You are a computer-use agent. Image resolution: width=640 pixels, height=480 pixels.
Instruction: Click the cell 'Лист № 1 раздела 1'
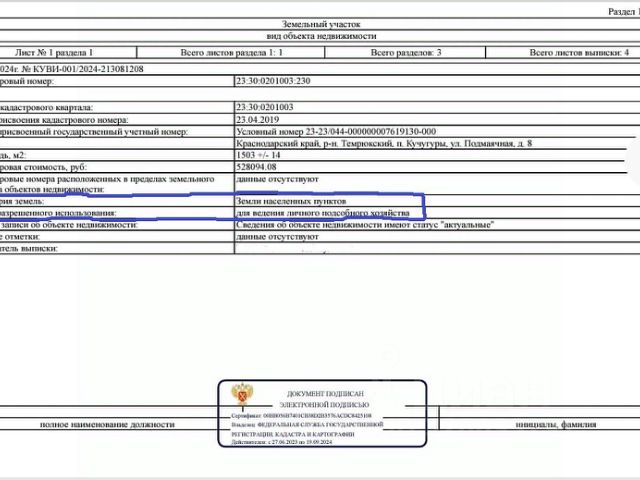(x=54, y=52)
